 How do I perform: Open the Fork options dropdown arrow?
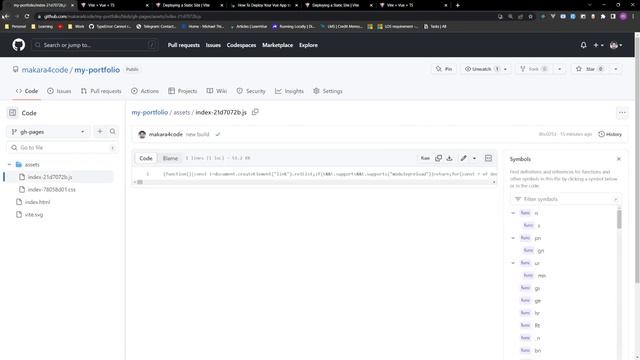(560, 69)
